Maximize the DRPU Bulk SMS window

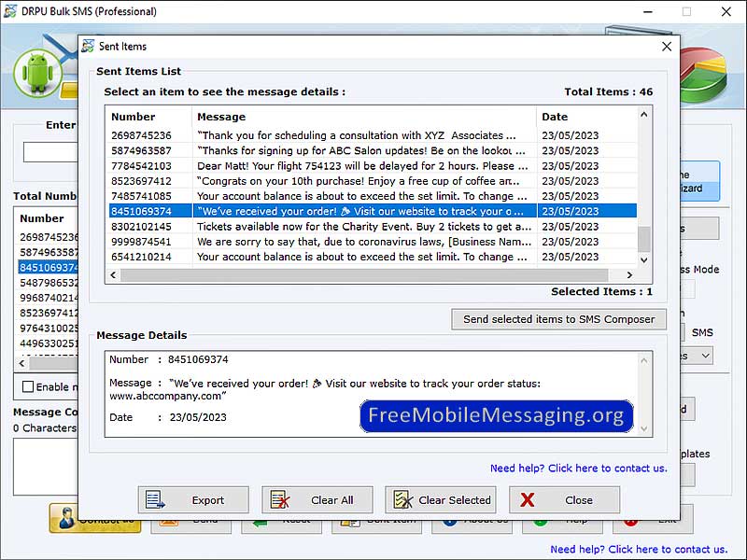(x=686, y=11)
